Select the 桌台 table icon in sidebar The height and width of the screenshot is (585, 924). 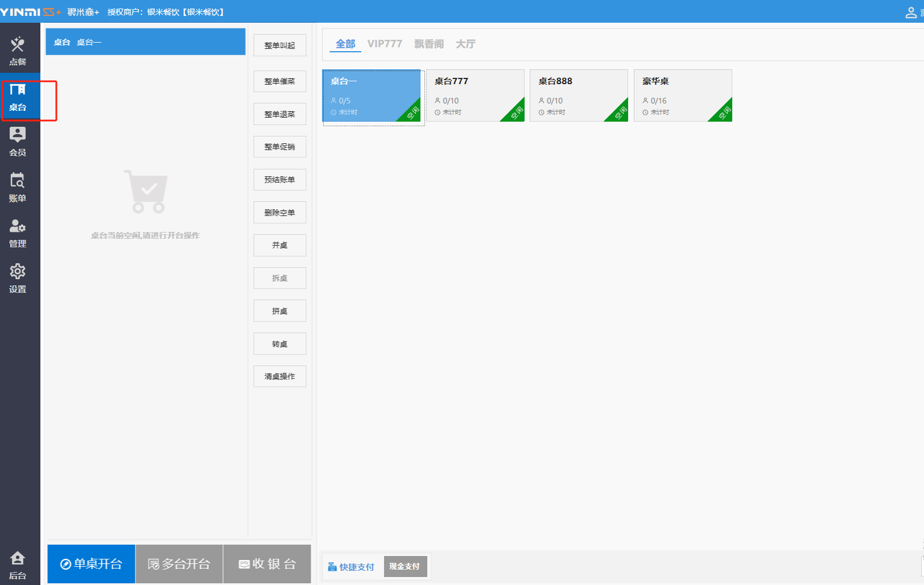18,97
